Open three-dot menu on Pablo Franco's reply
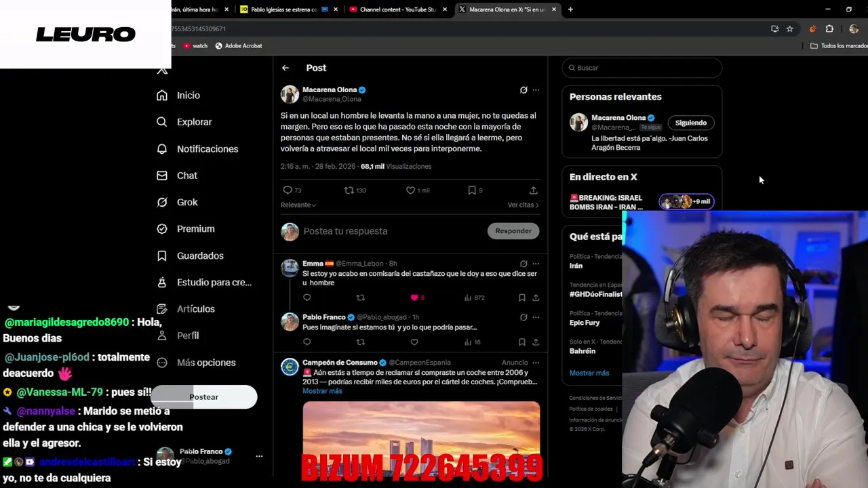Image resolution: width=868 pixels, height=488 pixels. click(536, 317)
